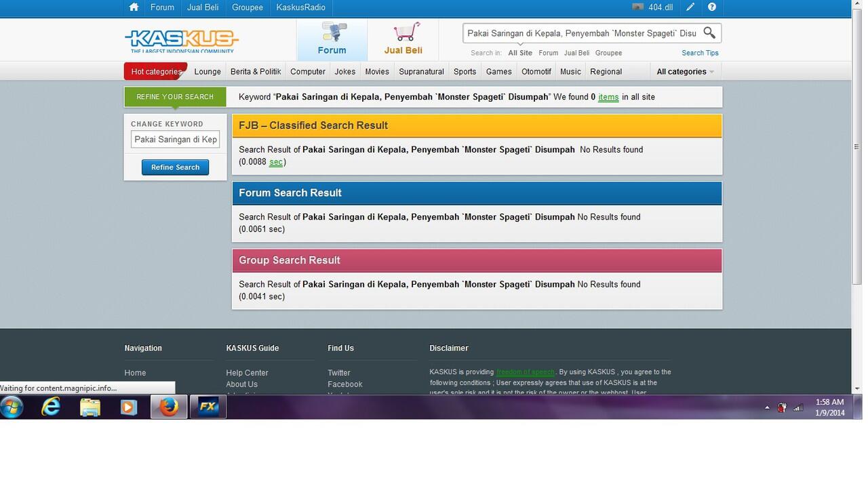Click the green 'sec' link in FJB result
Viewport: 868px width, 488px height.
(x=275, y=162)
